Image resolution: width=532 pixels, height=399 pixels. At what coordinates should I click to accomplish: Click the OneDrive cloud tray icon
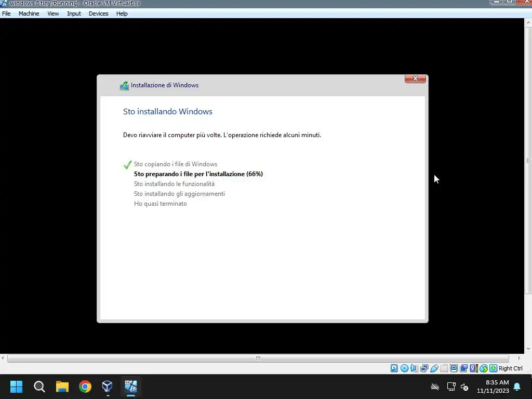pyautogui.click(x=435, y=387)
